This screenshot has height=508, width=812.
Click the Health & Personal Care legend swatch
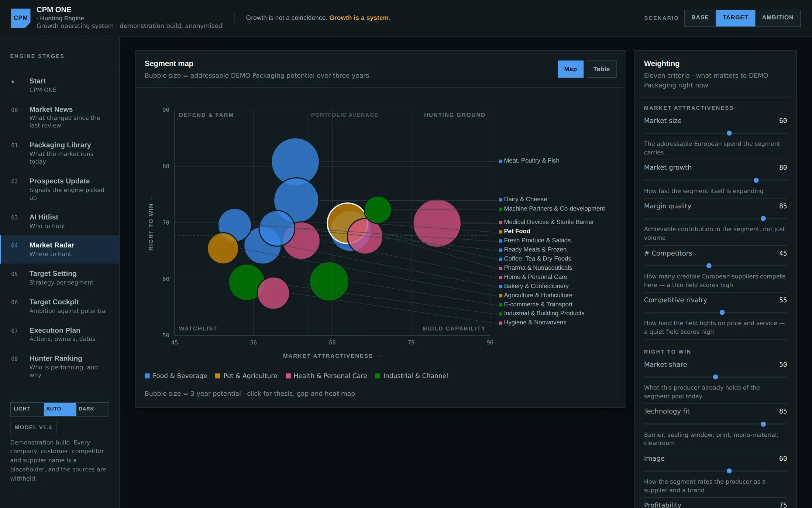coord(288,376)
